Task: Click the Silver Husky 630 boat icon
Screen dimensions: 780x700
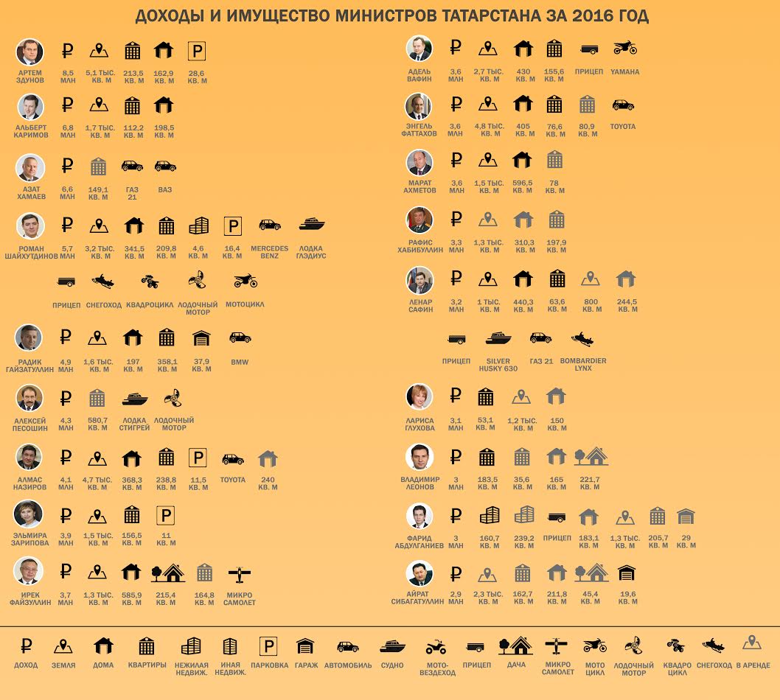Action: (498, 338)
